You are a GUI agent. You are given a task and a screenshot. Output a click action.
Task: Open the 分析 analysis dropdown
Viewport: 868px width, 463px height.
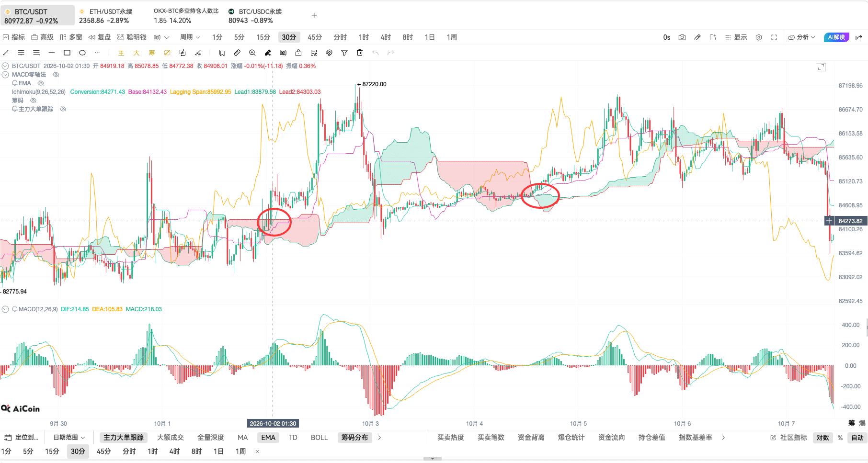tap(801, 37)
